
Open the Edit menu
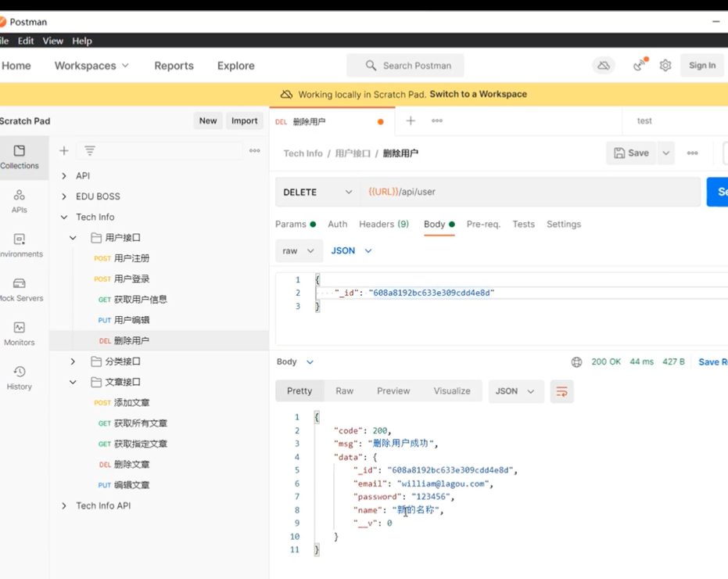[x=26, y=41]
